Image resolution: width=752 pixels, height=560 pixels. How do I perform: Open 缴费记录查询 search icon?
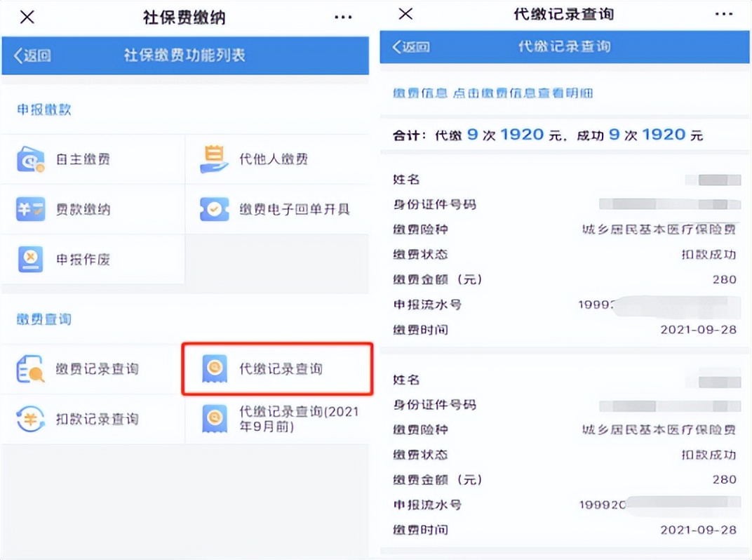pyautogui.click(x=31, y=369)
